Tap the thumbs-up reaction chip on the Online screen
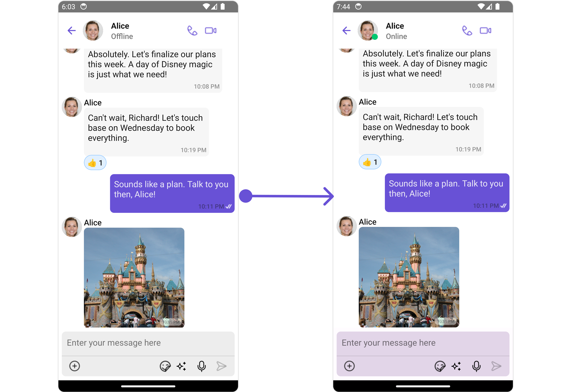Screen dimensions: 565x392 (x=370, y=162)
